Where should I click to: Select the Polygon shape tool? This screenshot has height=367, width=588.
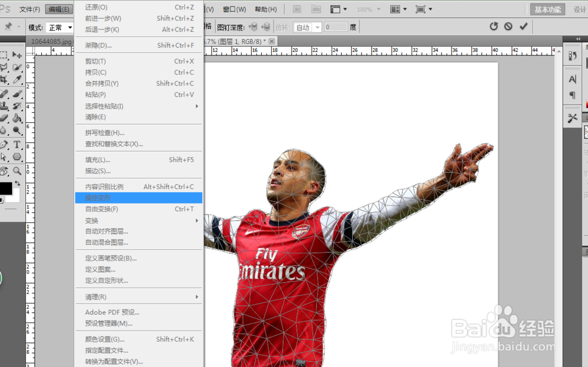coord(17,157)
